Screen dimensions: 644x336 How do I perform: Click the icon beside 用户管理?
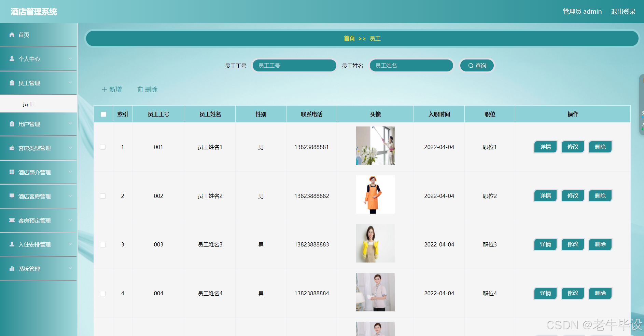tap(12, 124)
